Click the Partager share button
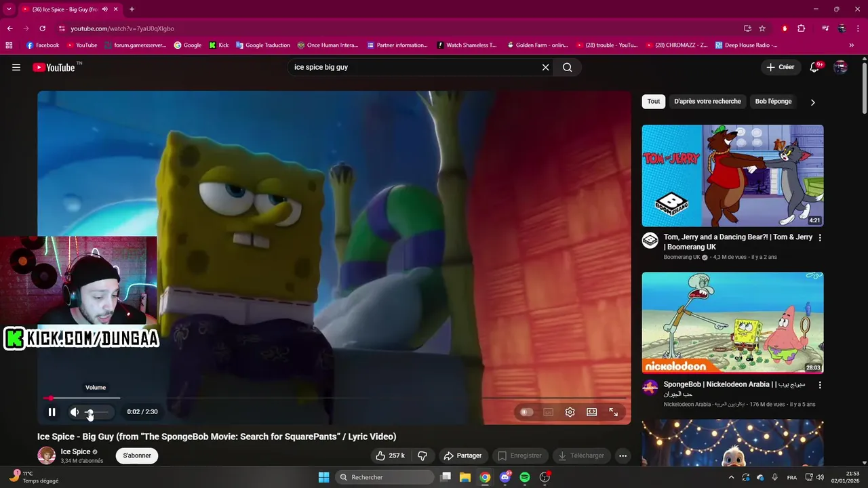Viewport: 868px width, 488px height. pos(462,455)
